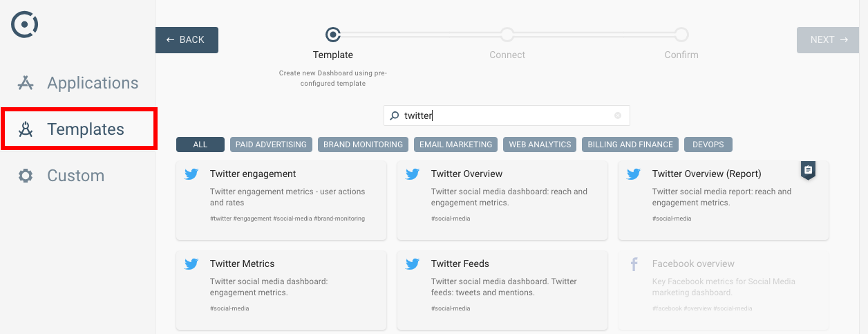Select the ALL filter tag
Image resolution: width=868 pixels, height=334 pixels.
click(x=200, y=145)
